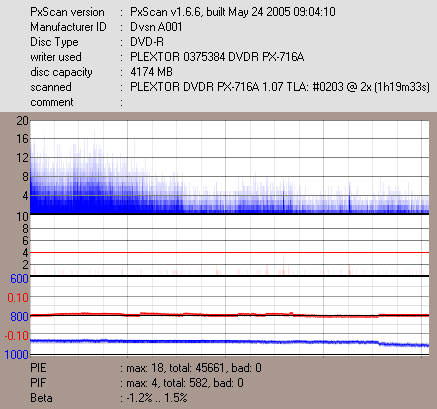Click the empty comment field
Viewport: 437px width, 409px height.
click(280, 102)
